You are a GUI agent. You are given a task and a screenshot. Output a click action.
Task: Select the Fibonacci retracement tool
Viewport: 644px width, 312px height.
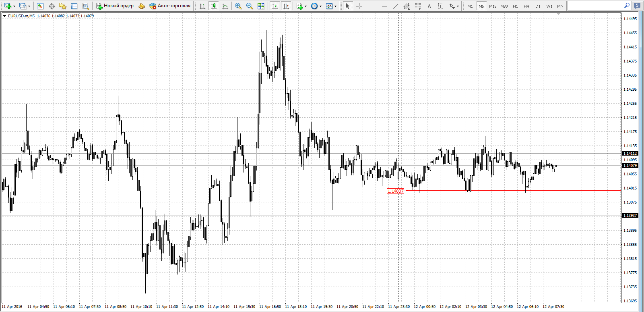click(418, 6)
